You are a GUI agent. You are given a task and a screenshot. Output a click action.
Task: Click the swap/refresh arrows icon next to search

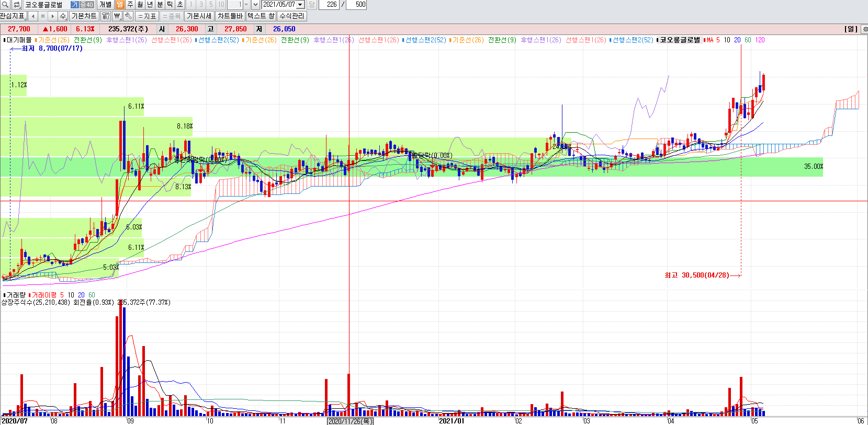click(17, 5)
